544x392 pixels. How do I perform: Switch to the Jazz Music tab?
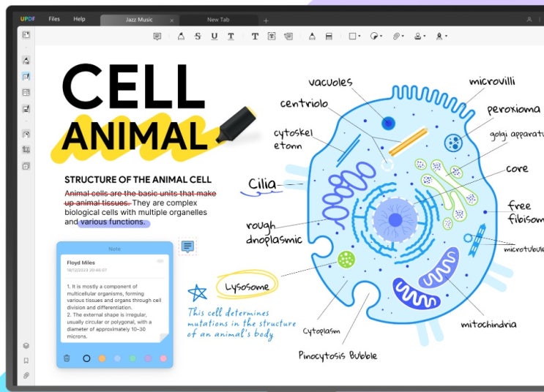pos(139,20)
